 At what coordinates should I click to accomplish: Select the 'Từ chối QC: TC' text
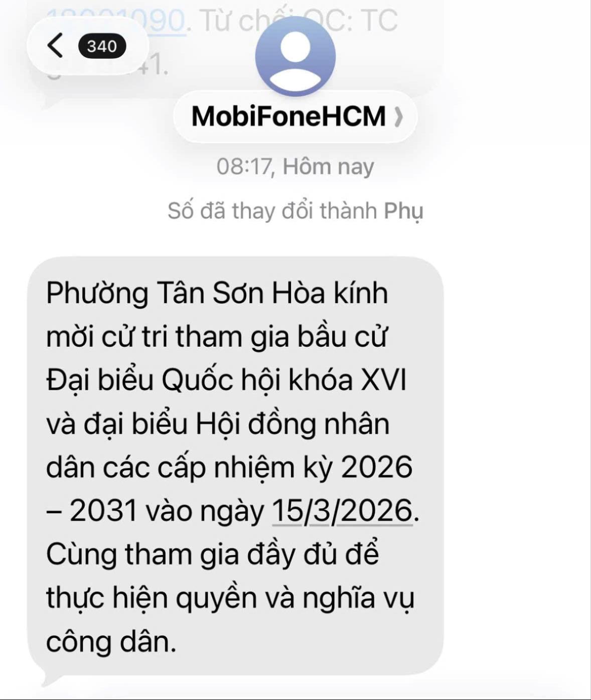coord(298,21)
